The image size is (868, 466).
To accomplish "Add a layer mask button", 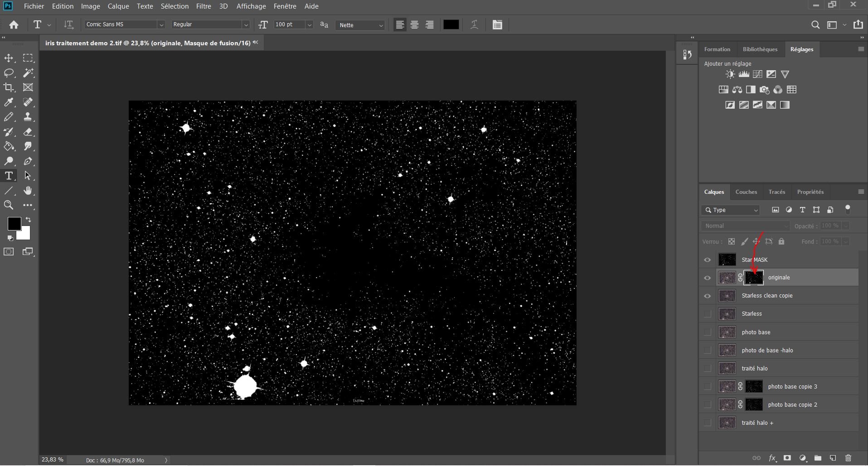I will (x=787, y=458).
